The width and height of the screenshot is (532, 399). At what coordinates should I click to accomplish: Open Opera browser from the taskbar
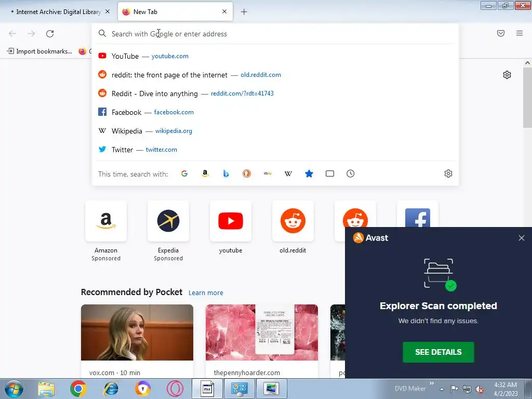[175, 389]
